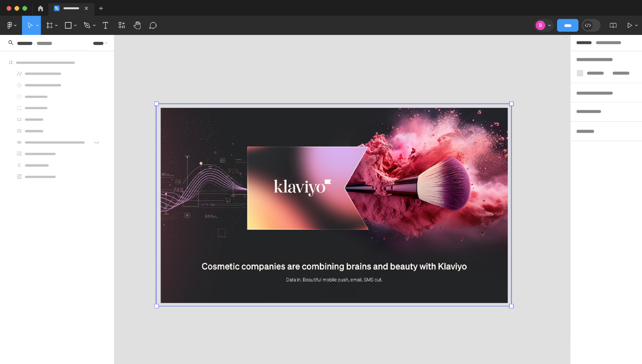
Task: Click the page background color swatch
Action: point(580,73)
